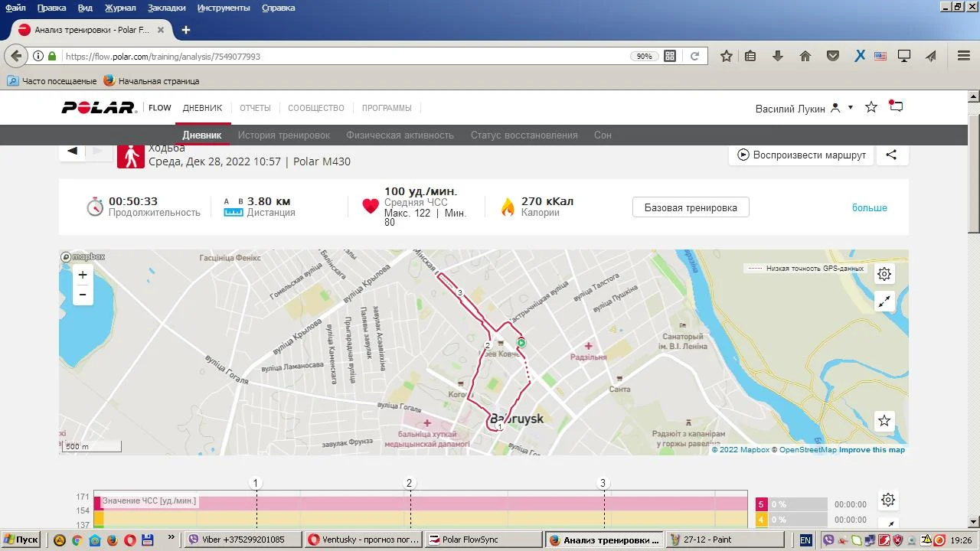Expand details with больше link
The height and width of the screenshot is (551, 980).
pos(869,208)
